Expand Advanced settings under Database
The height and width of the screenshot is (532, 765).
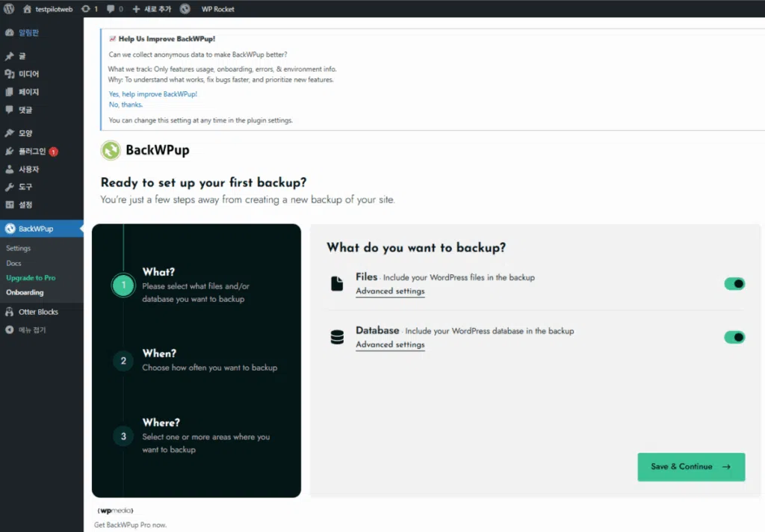(390, 345)
